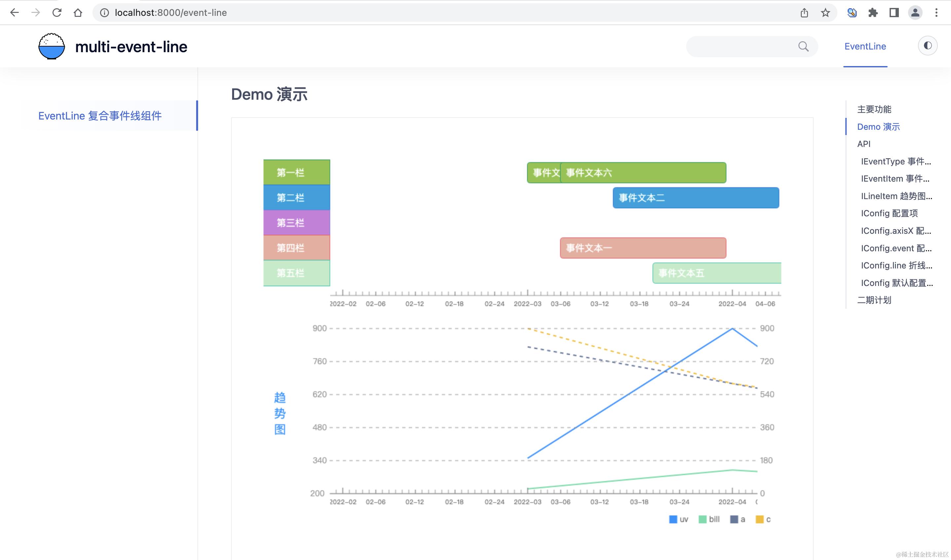Select EventLine 复合事件线组件 in sidebar
The height and width of the screenshot is (560, 951).
[x=100, y=116]
